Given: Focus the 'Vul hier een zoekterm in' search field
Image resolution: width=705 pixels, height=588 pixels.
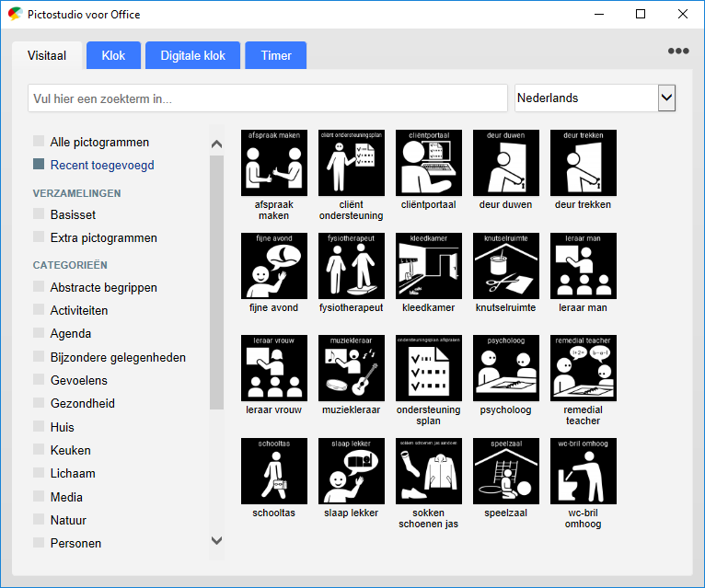Looking at the screenshot, I should pyautogui.click(x=268, y=98).
